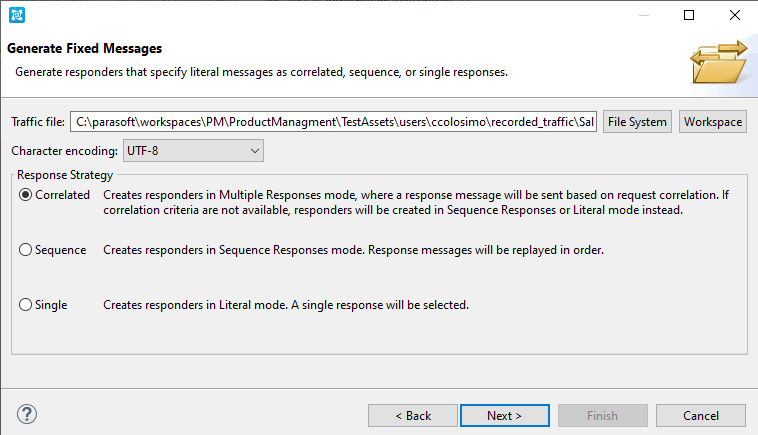Go to the next wizard page
This screenshot has height=435, width=758.
point(505,416)
